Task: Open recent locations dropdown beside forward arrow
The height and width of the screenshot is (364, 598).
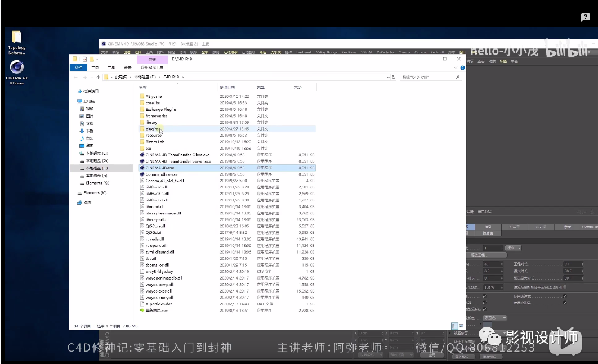Action: [x=92, y=77]
